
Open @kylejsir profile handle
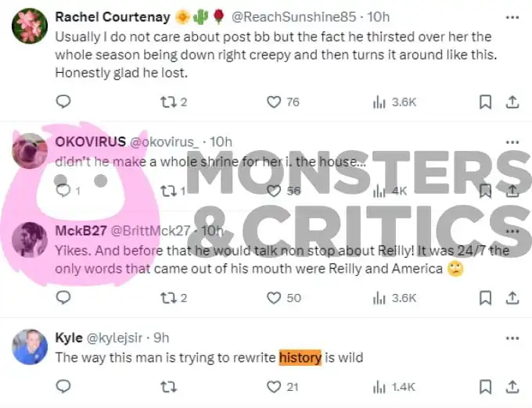coord(115,338)
